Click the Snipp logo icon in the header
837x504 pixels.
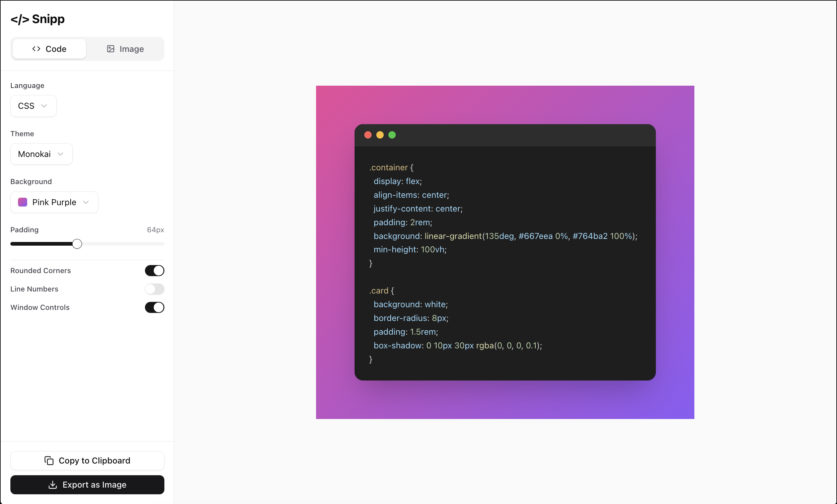pyautogui.click(x=20, y=19)
